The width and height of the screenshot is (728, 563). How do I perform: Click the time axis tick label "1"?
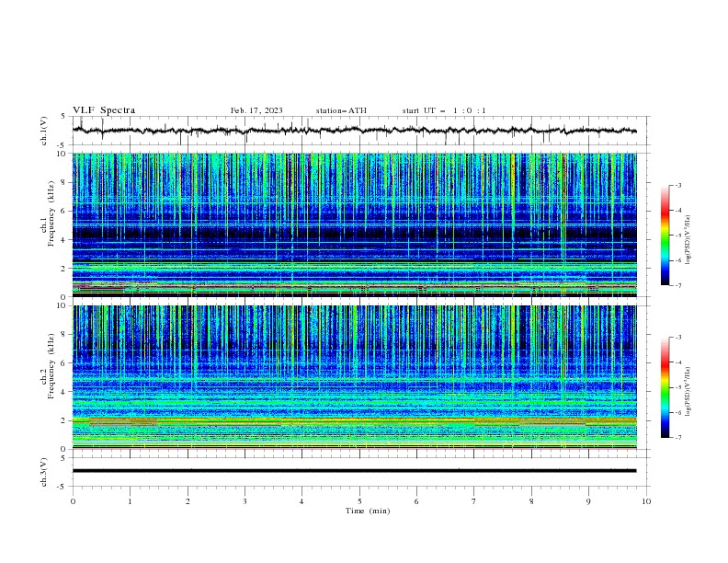click(x=130, y=501)
